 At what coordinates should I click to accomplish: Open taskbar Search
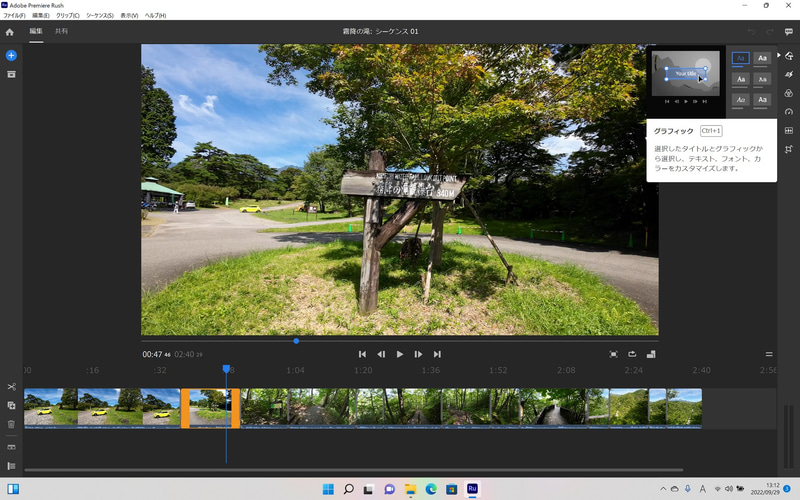pyautogui.click(x=348, y=489)
